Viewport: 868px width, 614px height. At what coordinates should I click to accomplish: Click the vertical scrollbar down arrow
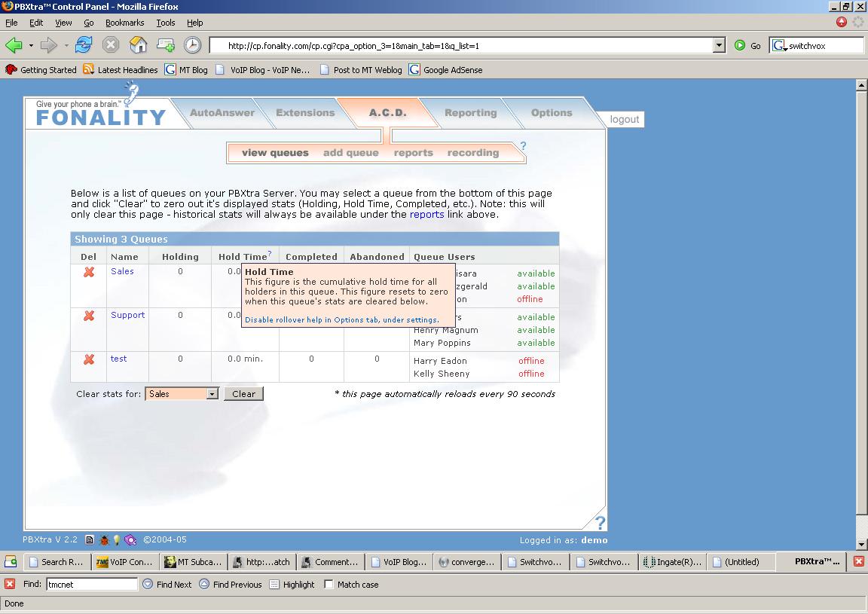861,544
